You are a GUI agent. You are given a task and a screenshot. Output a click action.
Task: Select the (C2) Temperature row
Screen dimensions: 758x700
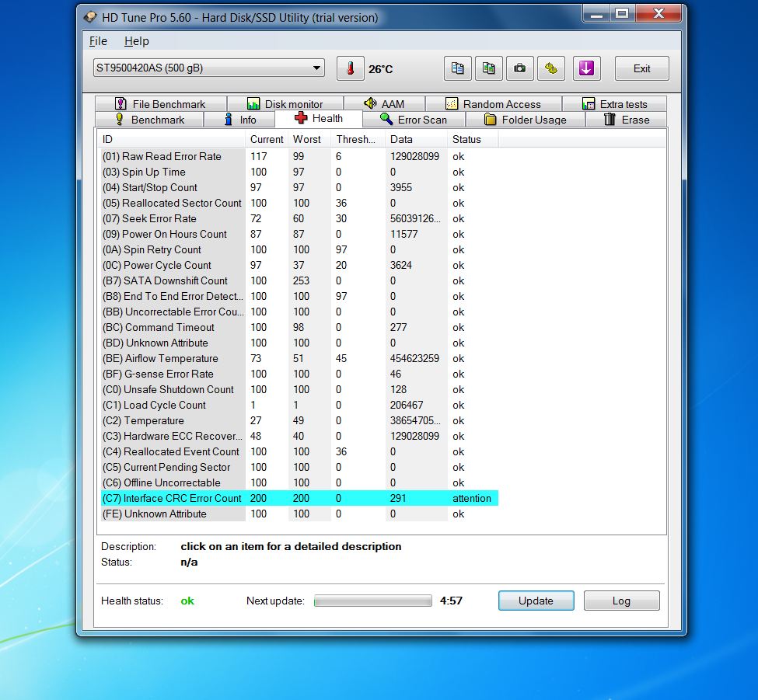(299, 420)
